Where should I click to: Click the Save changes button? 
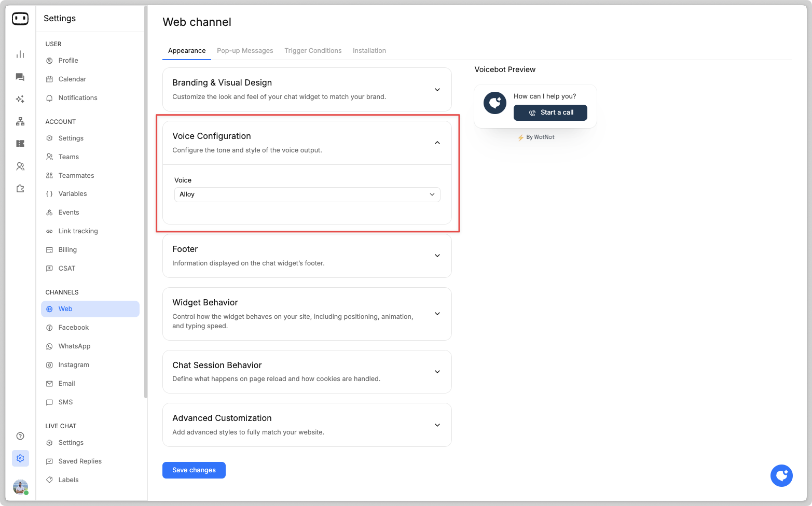(x=194, y=470)
